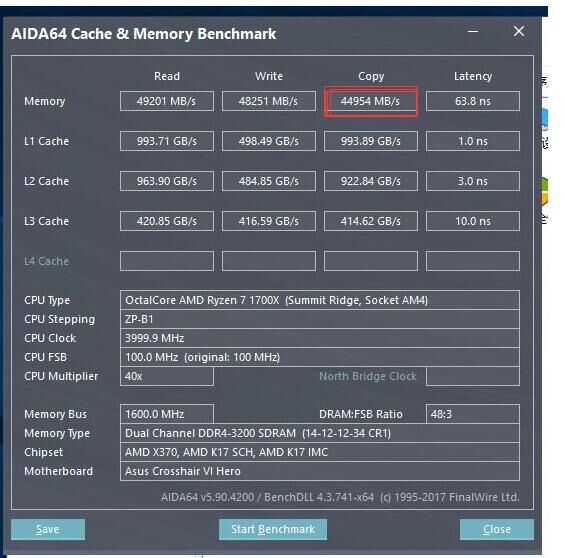Click the window title AIDA64 Cache & Memory Benchmark

[143, 34]
